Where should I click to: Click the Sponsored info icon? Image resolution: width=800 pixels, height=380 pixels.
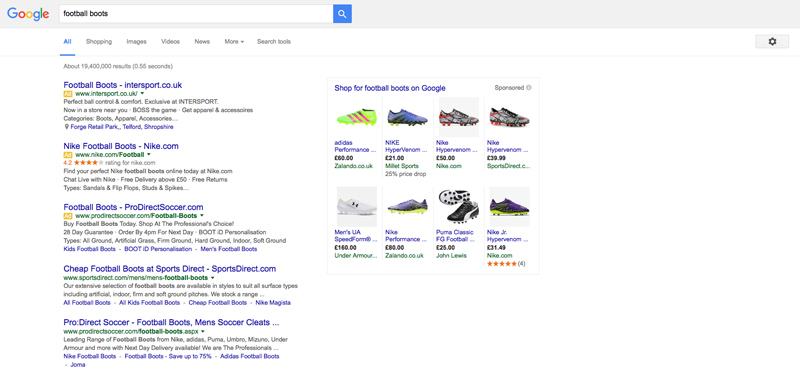[x=529, y=88]
